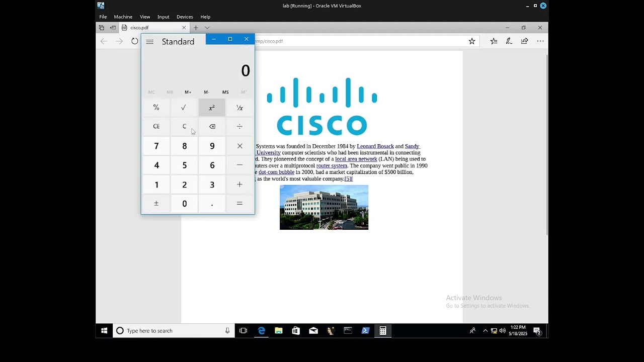Open Mail from the taskbar
Screen dimensions: 644x362
[313, 331]
